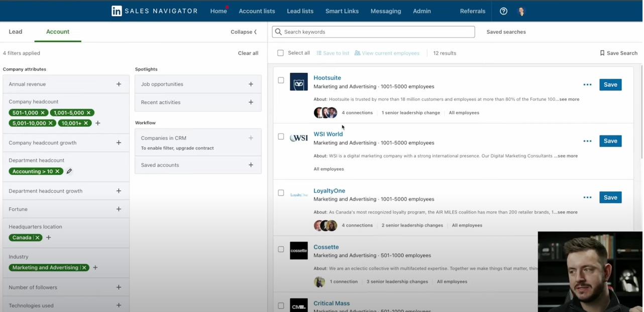Save the WSI World account
644x312 pixels.
610,141
